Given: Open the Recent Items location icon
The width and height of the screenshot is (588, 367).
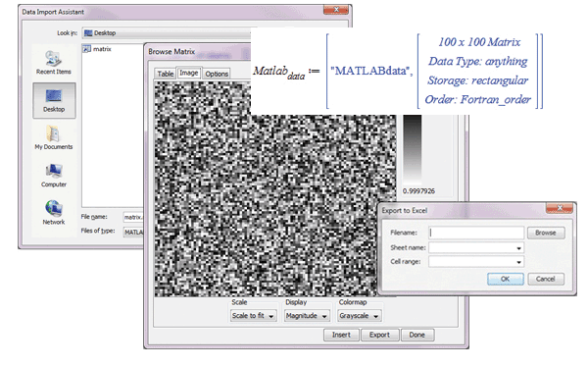Looking at the screenshot, I should (x=53, y=63).
